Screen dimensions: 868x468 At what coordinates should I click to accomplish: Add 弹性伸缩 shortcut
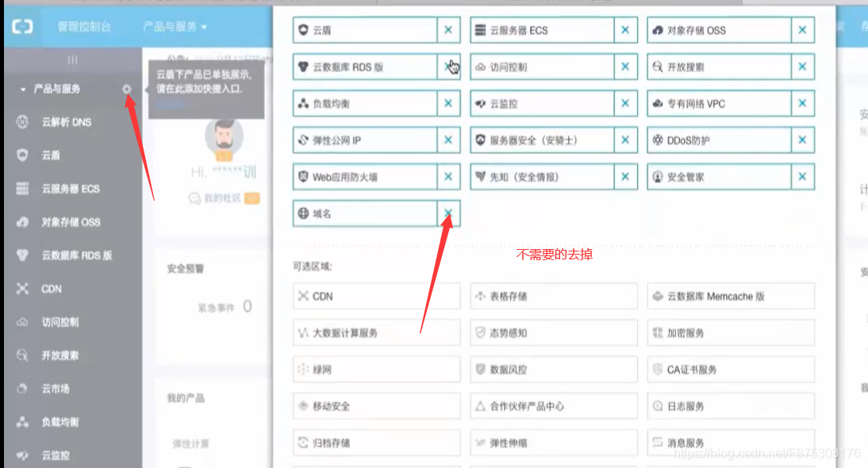click(554, 443)
